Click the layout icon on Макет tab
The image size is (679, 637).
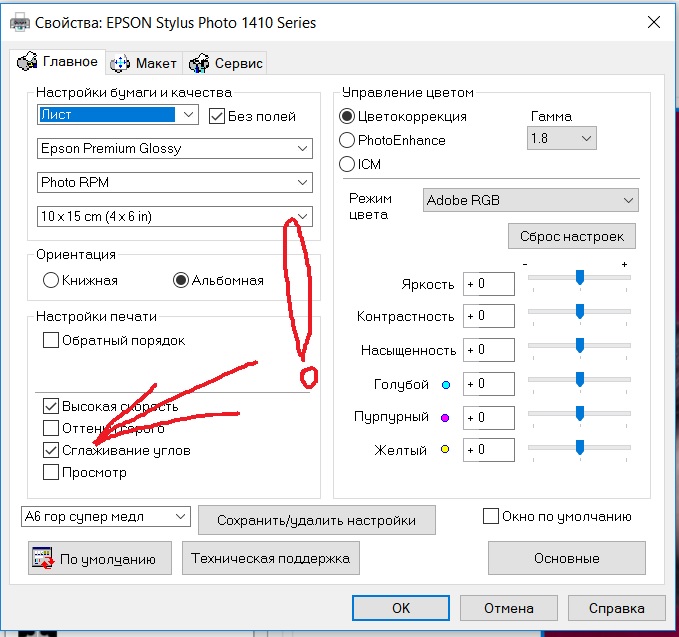pos(120,64)
